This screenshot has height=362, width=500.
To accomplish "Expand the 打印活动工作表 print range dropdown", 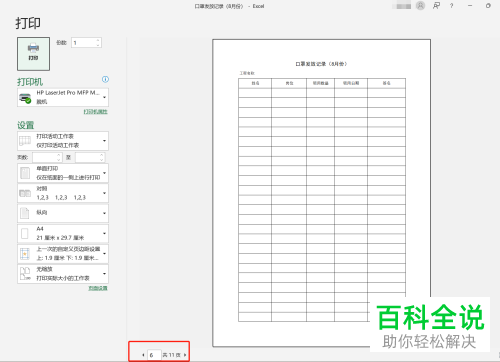I will click(63, 141).
